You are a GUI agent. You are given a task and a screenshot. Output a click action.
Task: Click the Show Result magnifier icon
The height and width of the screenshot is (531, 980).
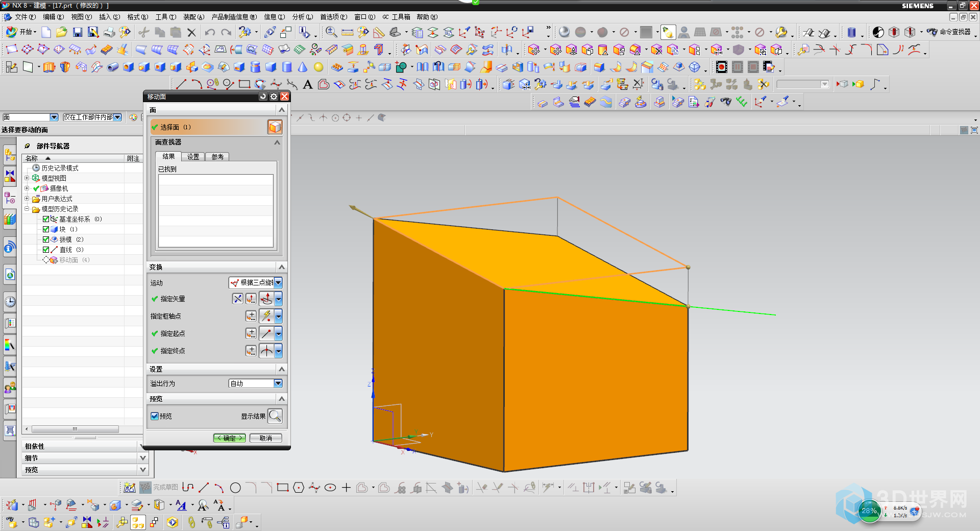coord(275,416)
